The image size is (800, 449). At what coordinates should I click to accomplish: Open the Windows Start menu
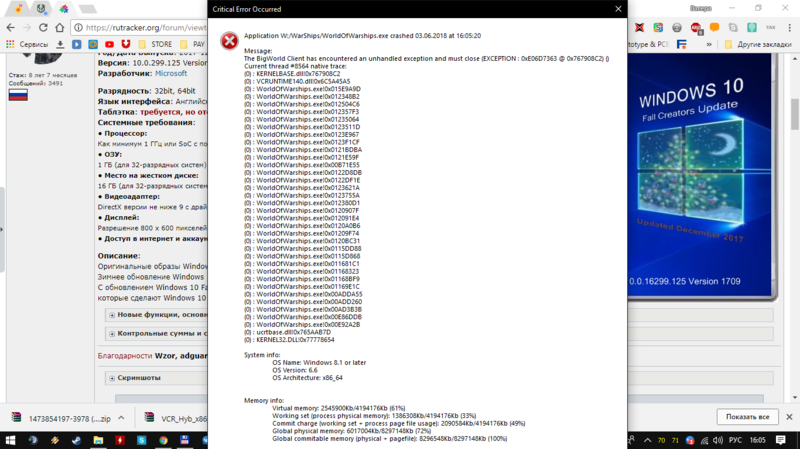pyautogui.click(x=10, y=440)
